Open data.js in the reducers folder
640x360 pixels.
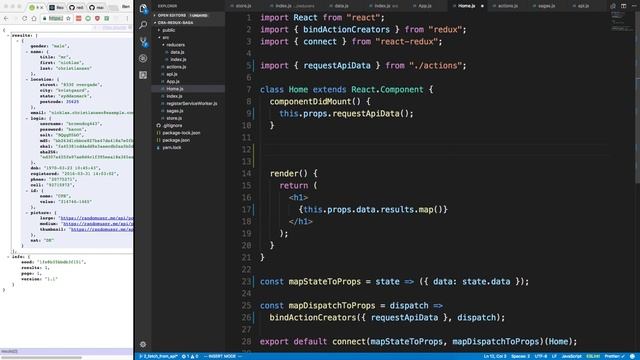[x=177, y=52]
